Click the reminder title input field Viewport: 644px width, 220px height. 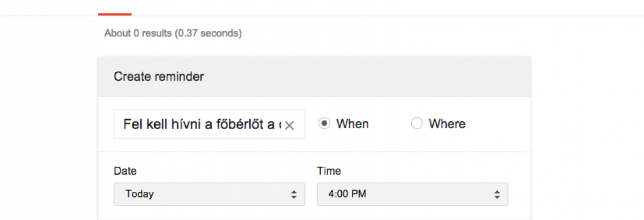[x=209, y=124]
